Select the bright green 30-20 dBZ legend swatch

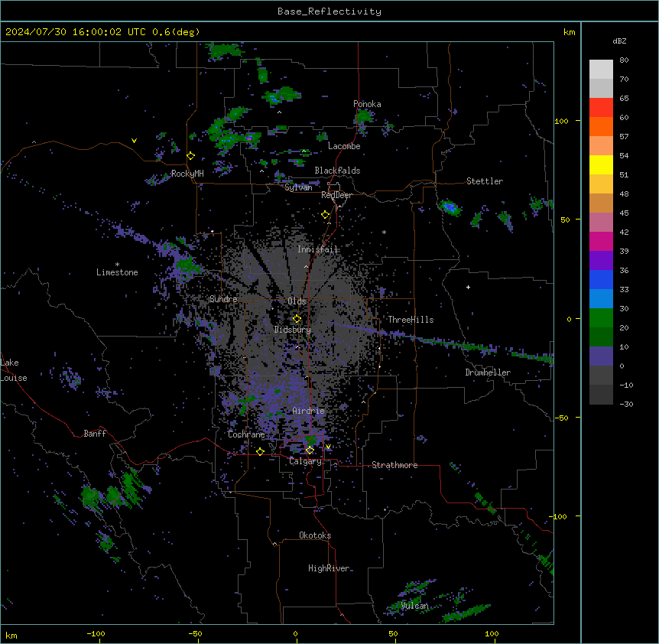601,318
